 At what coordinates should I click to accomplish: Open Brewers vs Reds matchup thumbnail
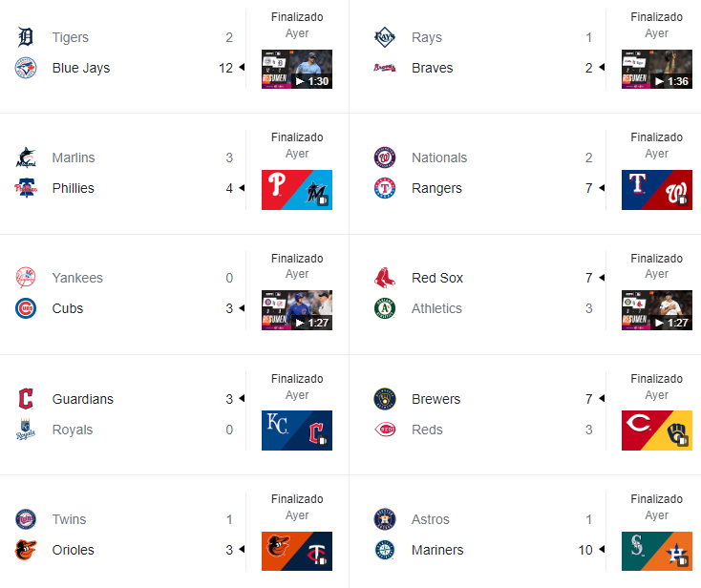click(x=656, y=430)
